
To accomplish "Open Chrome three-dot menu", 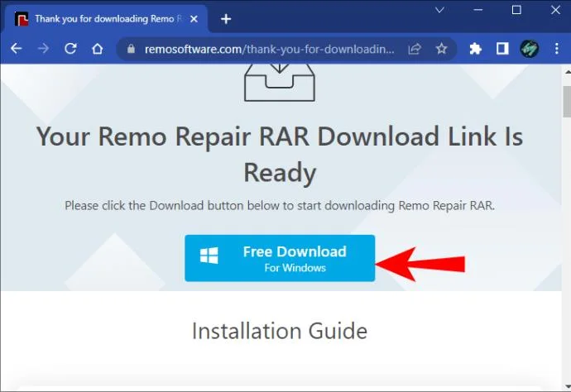I will click(x=556, y=49).
